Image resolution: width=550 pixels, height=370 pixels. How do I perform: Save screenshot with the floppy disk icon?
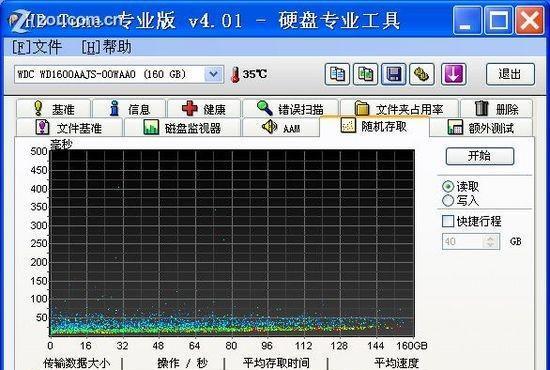click(x=394, y=74)
